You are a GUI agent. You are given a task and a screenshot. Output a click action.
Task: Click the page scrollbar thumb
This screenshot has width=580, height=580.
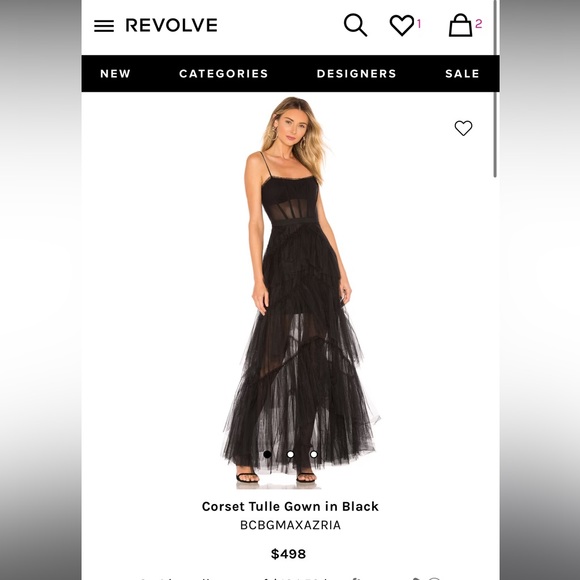[495, 89]
